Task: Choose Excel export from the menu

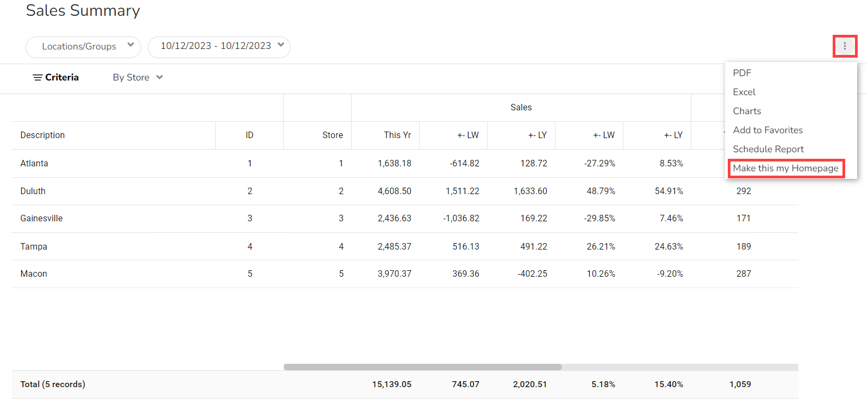Action: pos(744,92)
